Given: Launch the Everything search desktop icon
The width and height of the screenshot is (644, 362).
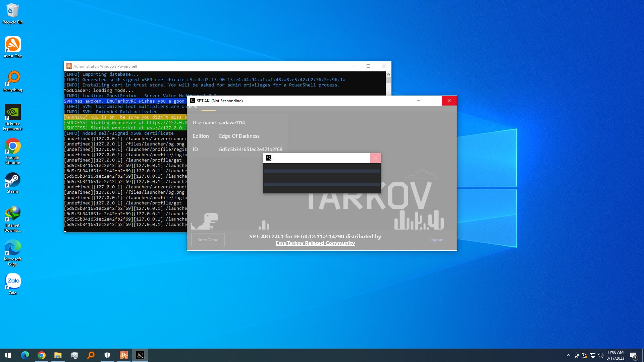Looking at the screenshot, I should tap(12, 81).
